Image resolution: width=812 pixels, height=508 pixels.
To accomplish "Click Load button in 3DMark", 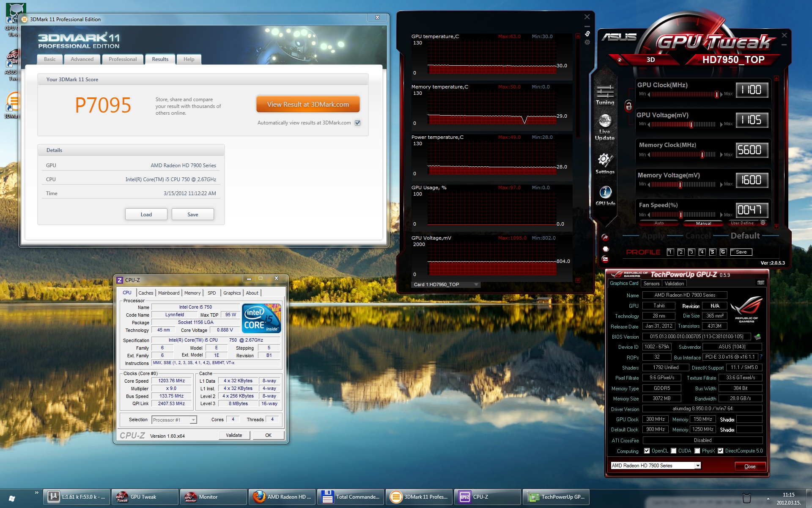I will pos(146,215).
